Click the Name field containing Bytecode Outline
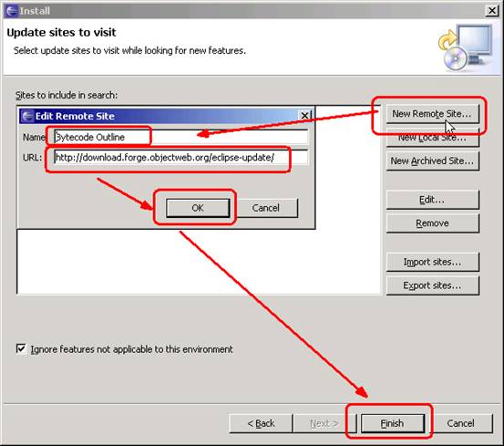The height and width of the screenshot is (446, 504). (x=181, y=138)
